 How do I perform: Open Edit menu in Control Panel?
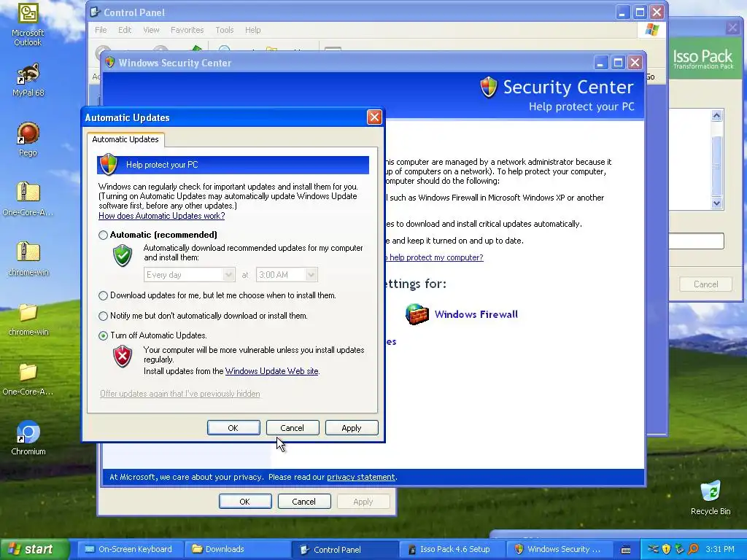click(x=125, y=30)
